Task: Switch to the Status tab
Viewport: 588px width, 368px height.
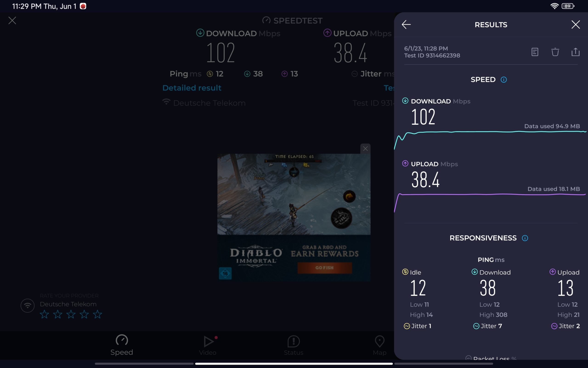Action: 294,345
